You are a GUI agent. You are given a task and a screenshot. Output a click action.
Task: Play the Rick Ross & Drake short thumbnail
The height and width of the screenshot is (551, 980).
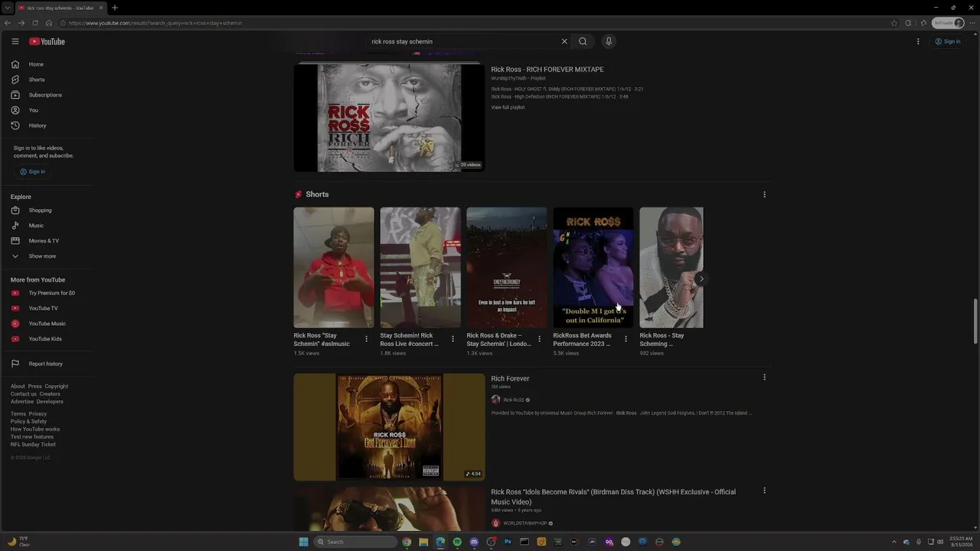pyautogui.click(x=507, y=267)
